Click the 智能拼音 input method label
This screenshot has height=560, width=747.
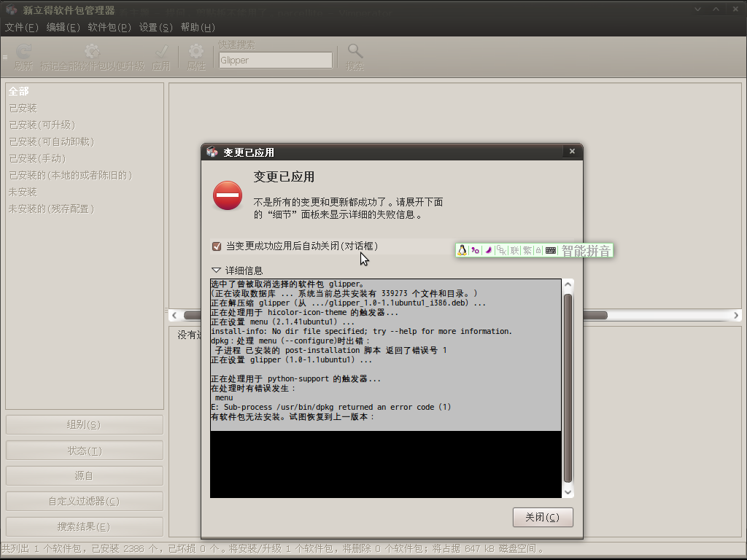coord(586,251)
